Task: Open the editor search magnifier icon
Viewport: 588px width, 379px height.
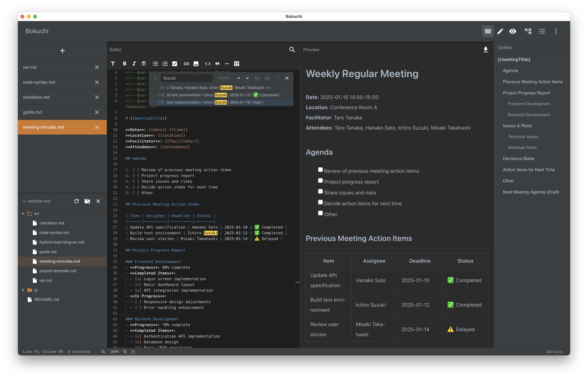Action: pos(292,50)
